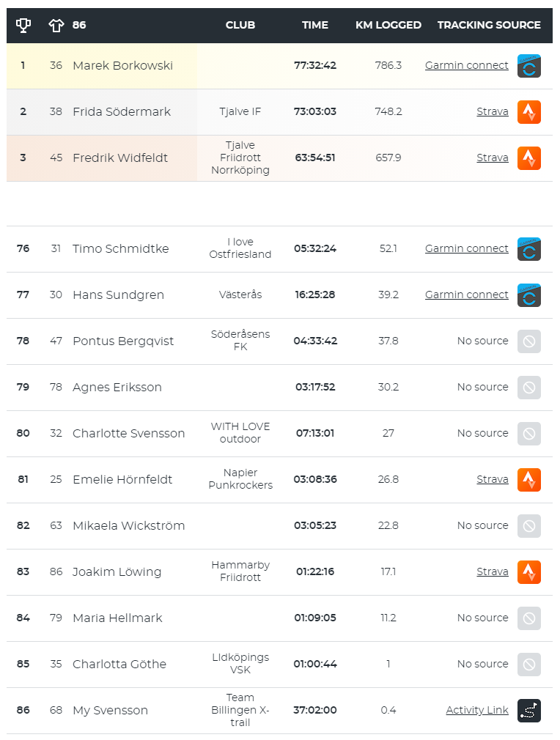The width and height of the screenshot is (560, 740).
Task: Open Activity Link for My Svensson
Action: [477, 710]
